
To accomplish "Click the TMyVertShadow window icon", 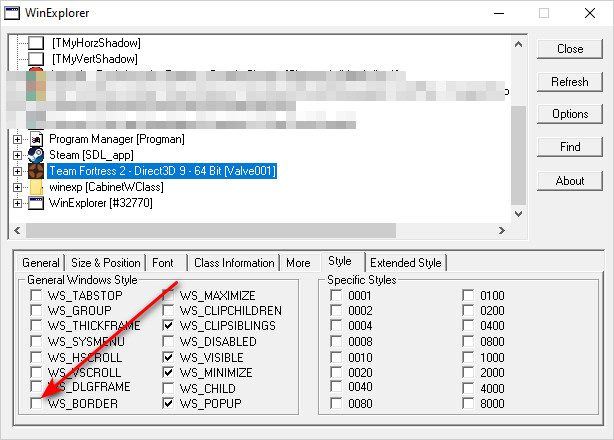I will click(x=36, y=59).
